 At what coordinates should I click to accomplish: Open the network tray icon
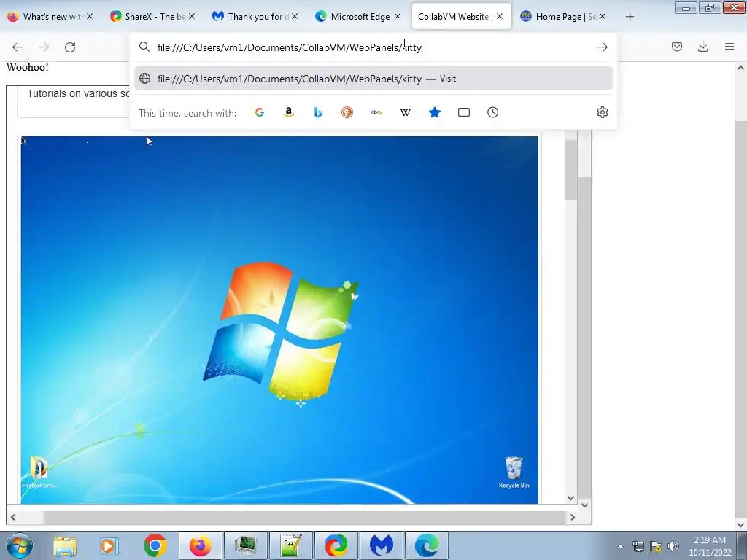point(638,546)
